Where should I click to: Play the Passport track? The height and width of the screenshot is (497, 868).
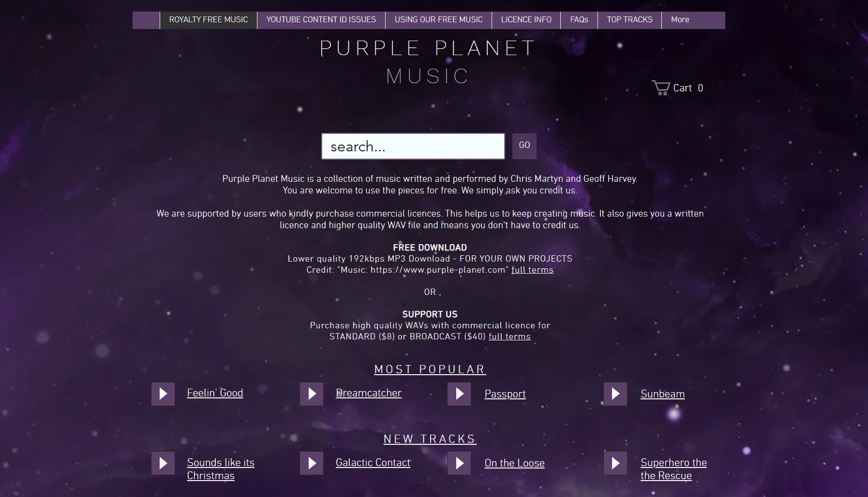click(459, 394)
